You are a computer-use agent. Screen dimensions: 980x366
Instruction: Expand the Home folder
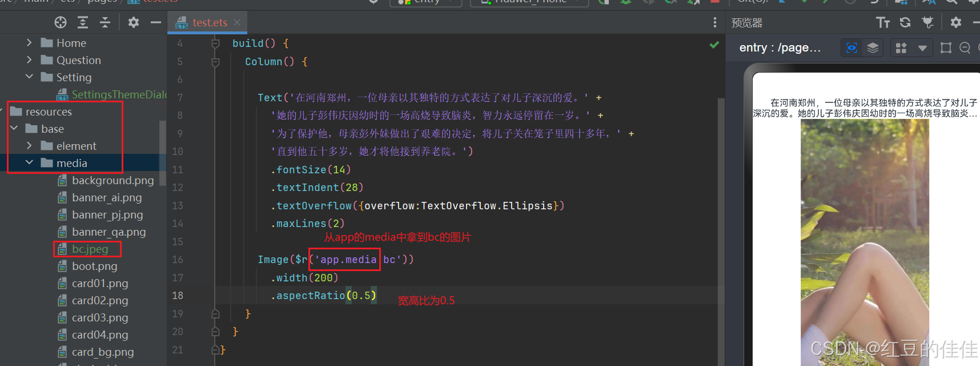pyautogui.click(x=29, y=43)
